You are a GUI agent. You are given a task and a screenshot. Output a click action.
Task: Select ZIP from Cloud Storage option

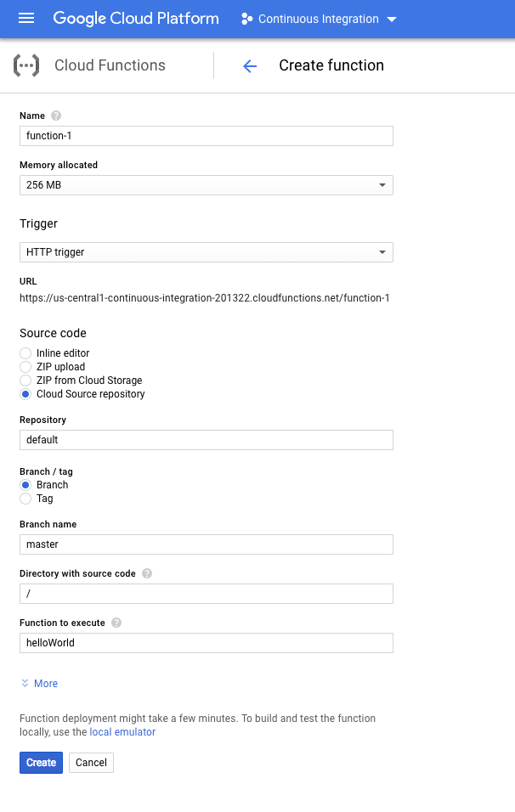click(x=25, y=381)
